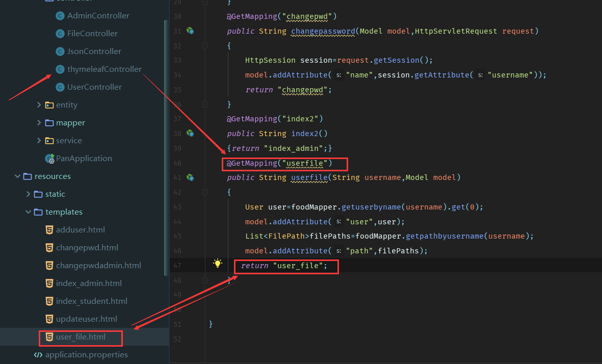Screen dimensions: 602x364
Task: Click the application.properties file icon
Action: coord(38,355)
